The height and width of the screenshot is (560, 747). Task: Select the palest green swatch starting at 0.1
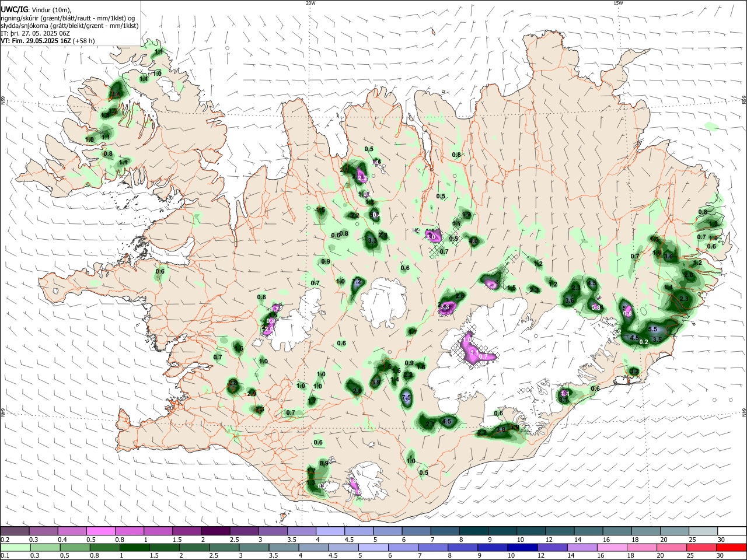click(15, 547)
